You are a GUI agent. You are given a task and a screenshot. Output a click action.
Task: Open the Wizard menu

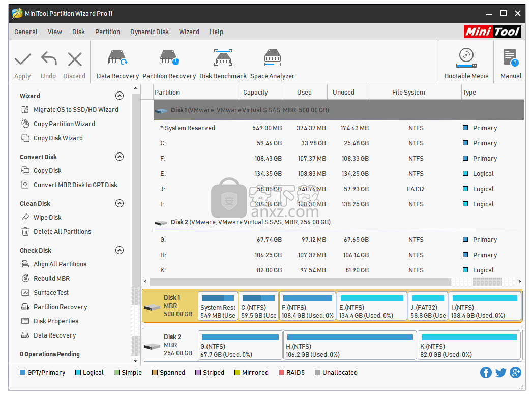[x=189, y=32]
